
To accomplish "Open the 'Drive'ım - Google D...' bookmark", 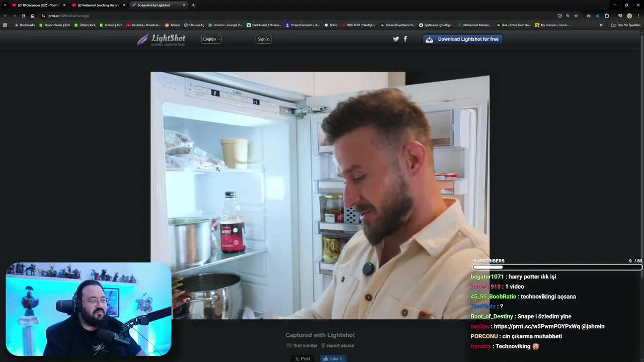I will (225, 25).
